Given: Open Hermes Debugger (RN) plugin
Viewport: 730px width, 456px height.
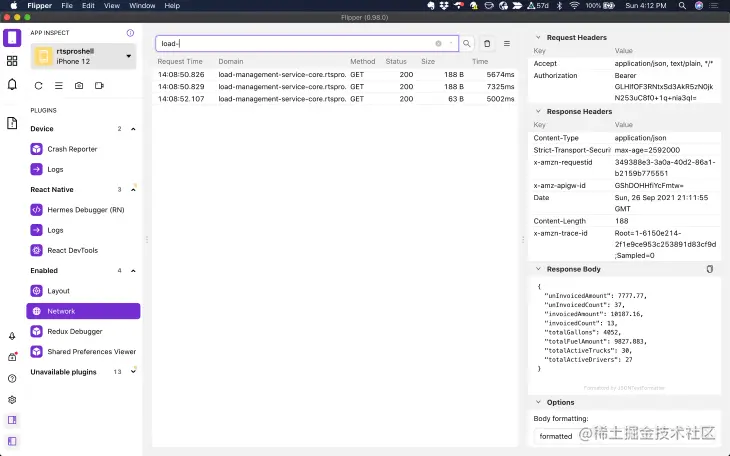Looking at the screenshot, I should [83, 210].
